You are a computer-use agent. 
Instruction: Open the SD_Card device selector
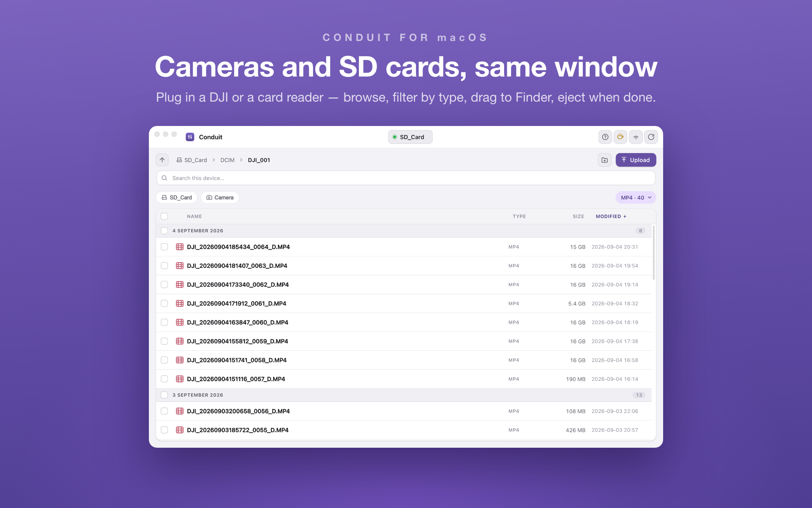coord(410,137)
